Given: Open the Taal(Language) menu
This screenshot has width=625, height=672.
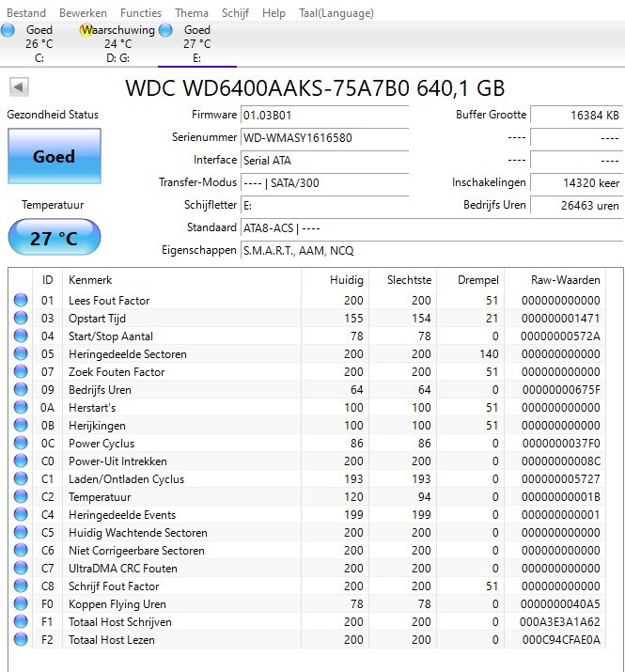Looking at the screenshot, I should (x=336, y=13).
